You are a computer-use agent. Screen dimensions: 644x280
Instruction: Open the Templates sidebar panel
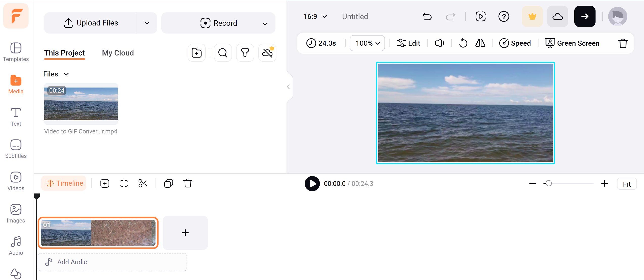pyautogui.click(x=16, y=52)
